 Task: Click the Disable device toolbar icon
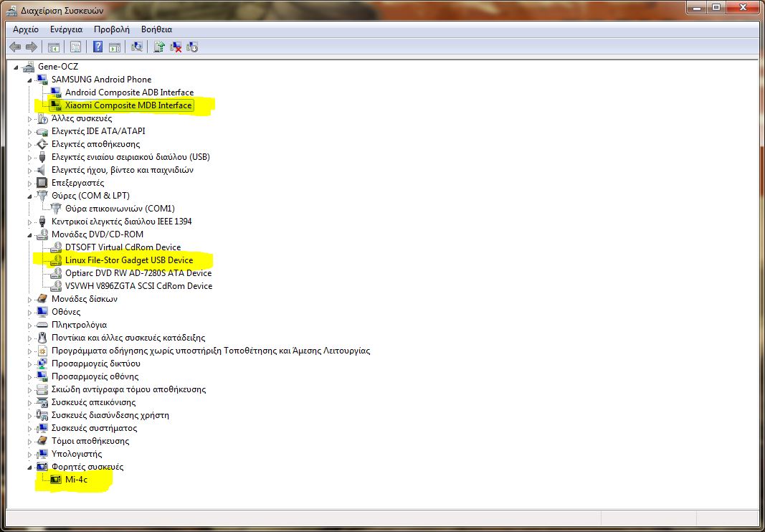(192, 47)
